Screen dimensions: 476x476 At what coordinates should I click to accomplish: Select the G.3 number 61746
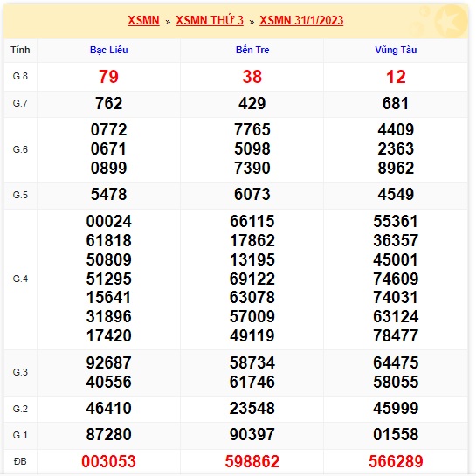tap(252, 382)
